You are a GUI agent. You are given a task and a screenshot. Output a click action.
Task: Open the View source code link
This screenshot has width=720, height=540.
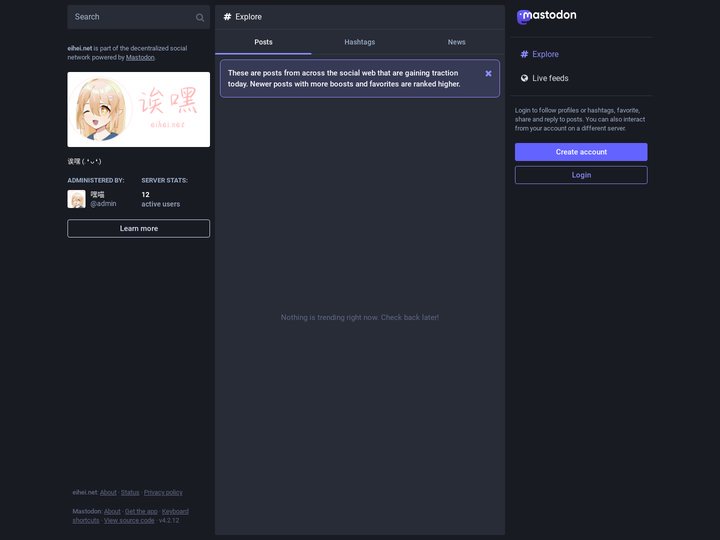click(129, 520)
